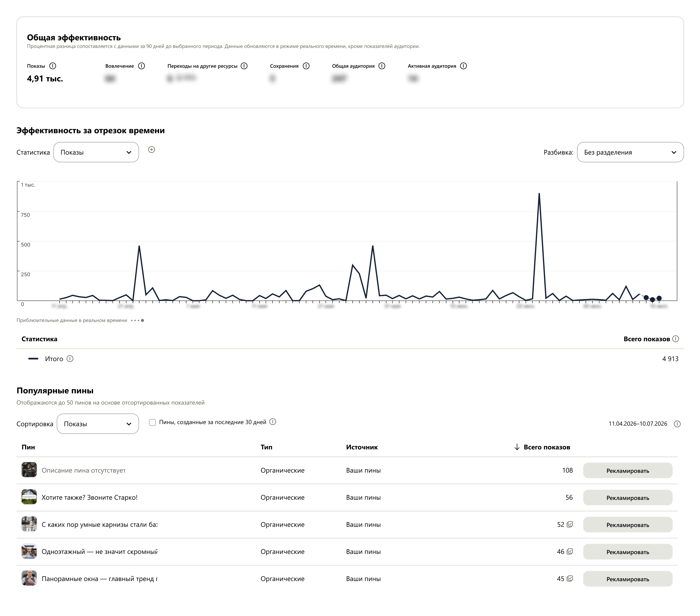This screenshot has height=616, width=700.
Task: Enable pins created in last 30 days
Action: coord(152,422)
